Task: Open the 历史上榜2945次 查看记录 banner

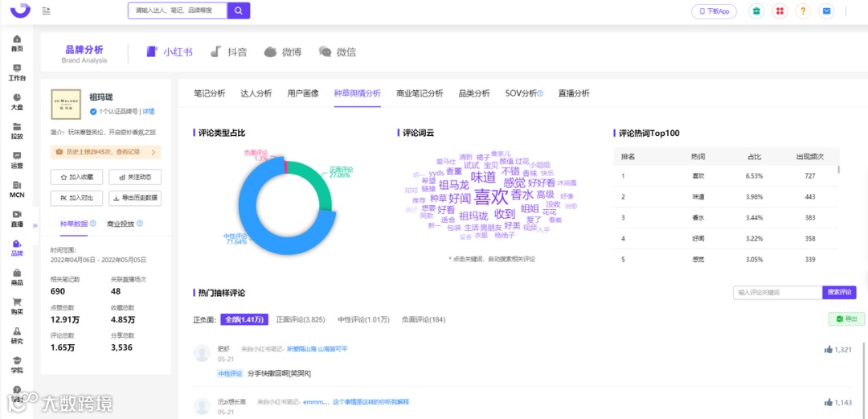Action: tap(106, 152)
